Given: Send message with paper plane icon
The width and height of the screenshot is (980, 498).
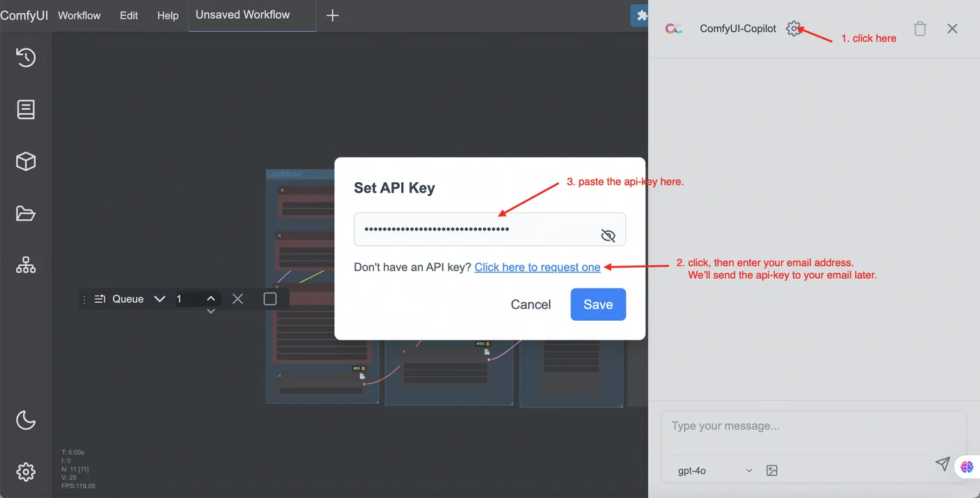Looking at the screenshot, I should pos(943,464).
